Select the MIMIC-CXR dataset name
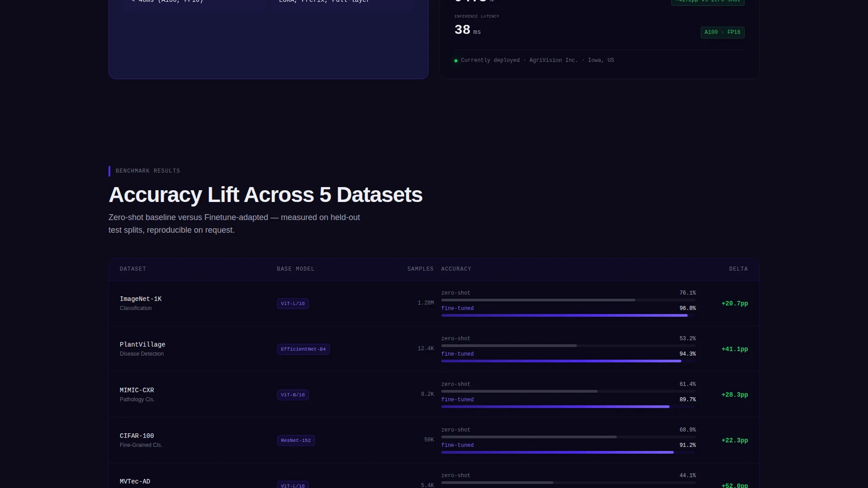 tap(137, 390)
